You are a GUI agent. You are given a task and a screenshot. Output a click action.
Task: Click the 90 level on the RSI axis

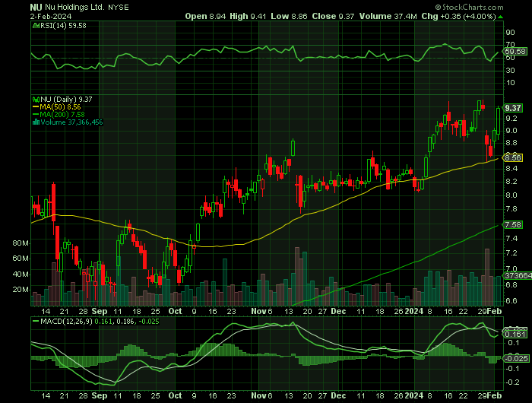click(510, 33)
